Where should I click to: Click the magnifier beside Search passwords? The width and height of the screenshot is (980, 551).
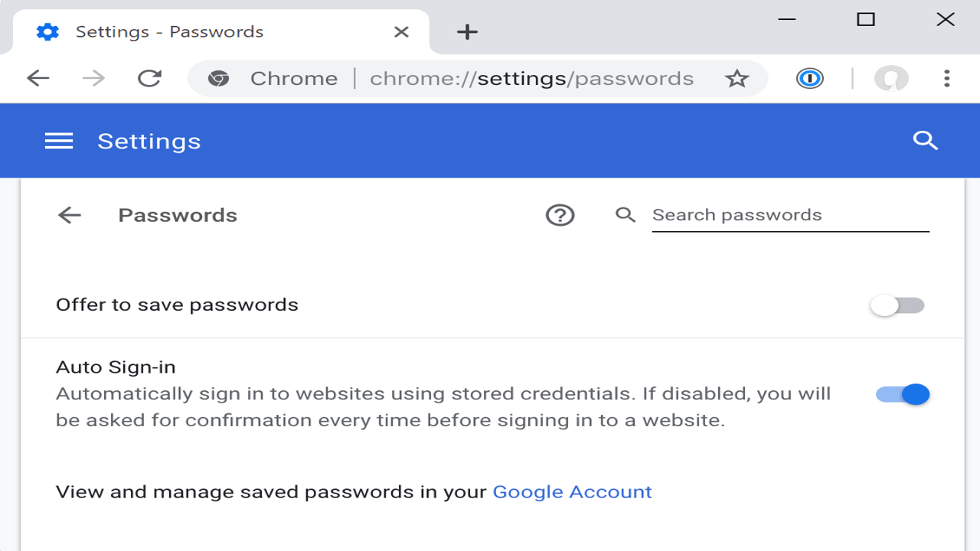[626, 215]
